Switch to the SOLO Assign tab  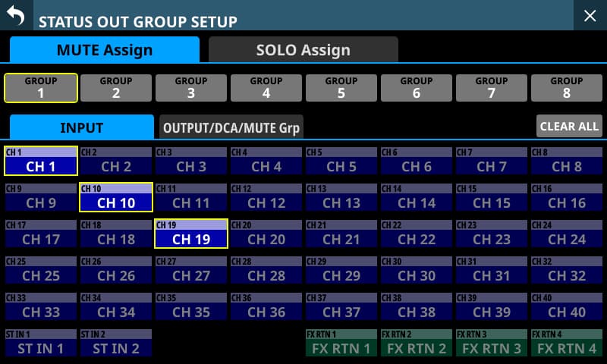point(303,50)
